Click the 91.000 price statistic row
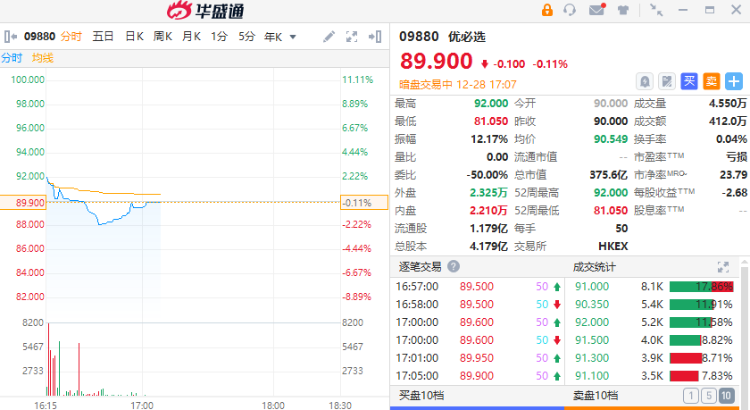750x410 pixels. 653,287
